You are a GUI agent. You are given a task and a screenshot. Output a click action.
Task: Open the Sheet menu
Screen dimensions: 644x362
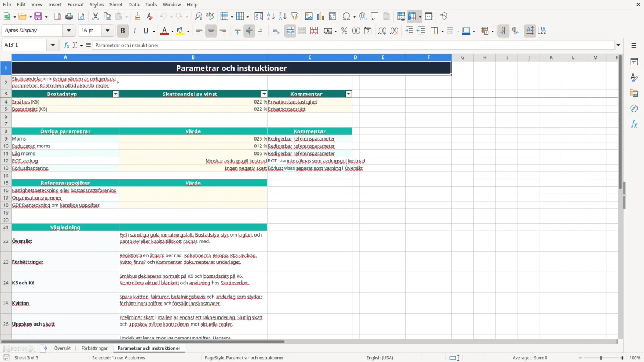pos(116,4)
